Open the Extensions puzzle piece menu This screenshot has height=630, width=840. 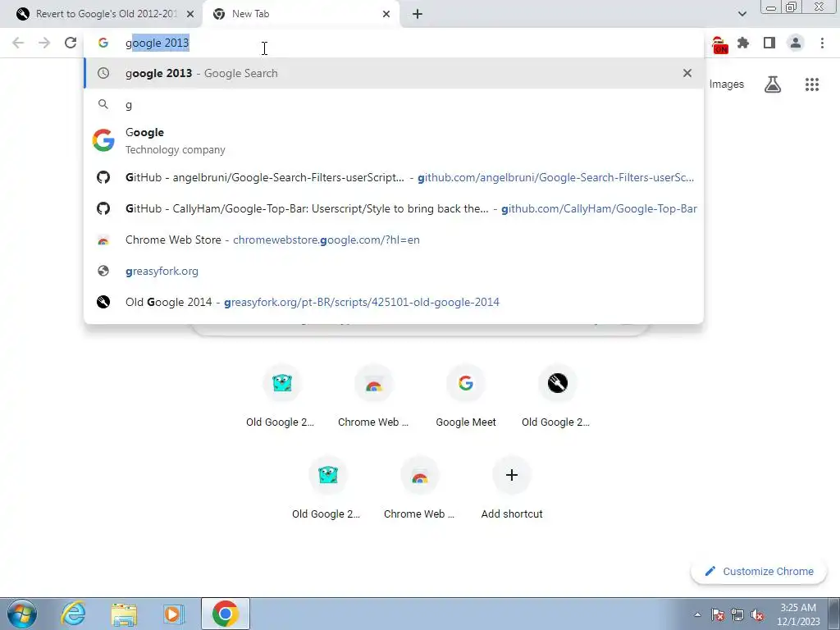pyautogui.click(x=743, y=43)
